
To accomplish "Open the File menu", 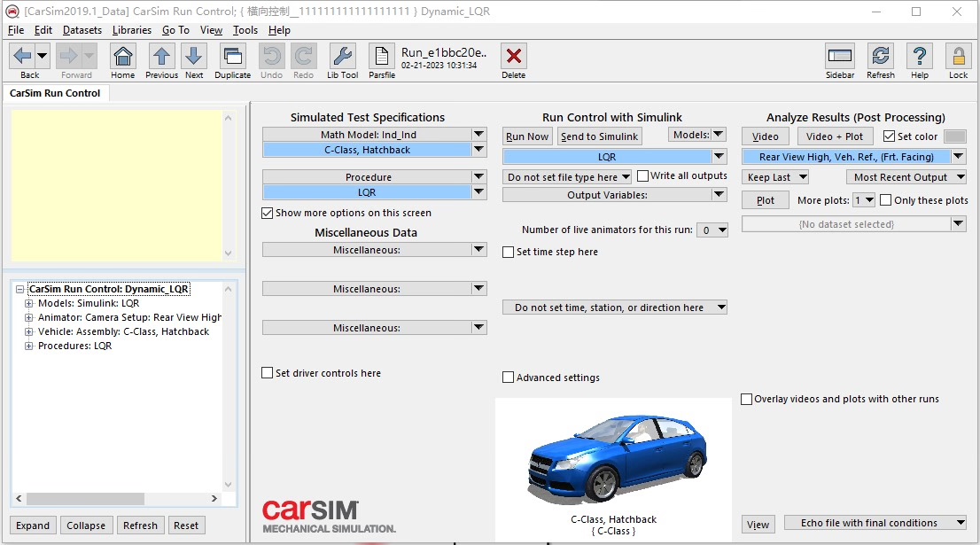I will point(16,30).
